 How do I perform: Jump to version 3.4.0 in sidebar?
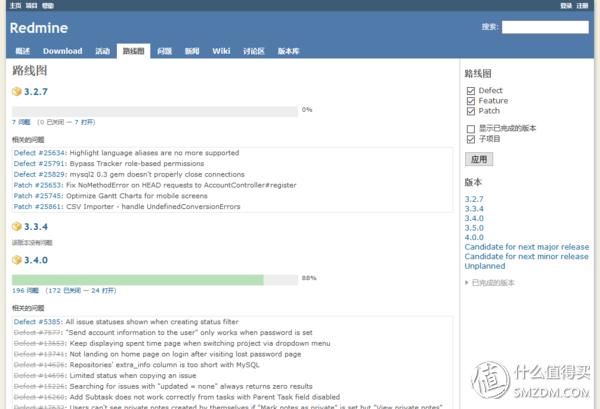(x=474, y=218)
